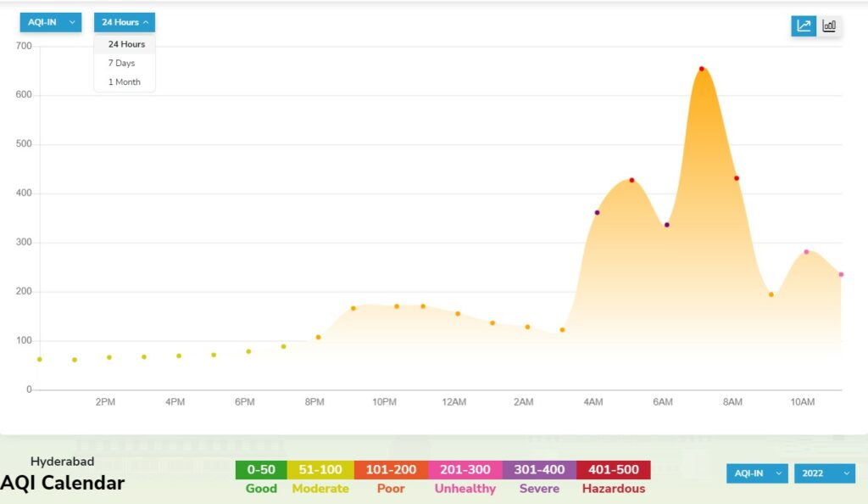Click the '700' y-axis label
The width and height of the screenshot is (868, 504).
pyautogui.click(x=24, y=46)
